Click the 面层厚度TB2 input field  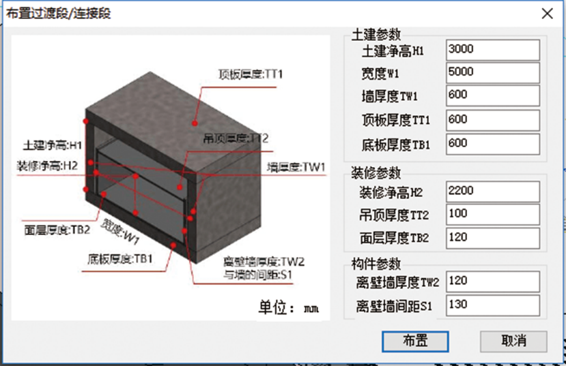(x=493, y=238)
